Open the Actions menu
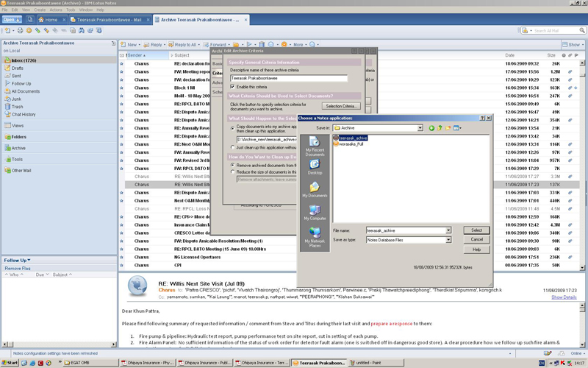588x368 pixels. [56, 10]
